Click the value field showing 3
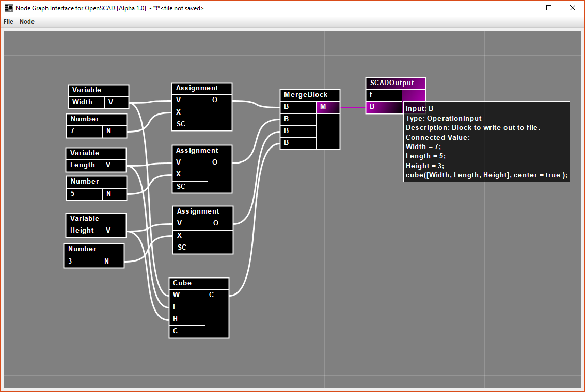The height and width of the screenshot is (392, 585). (82, 262)
